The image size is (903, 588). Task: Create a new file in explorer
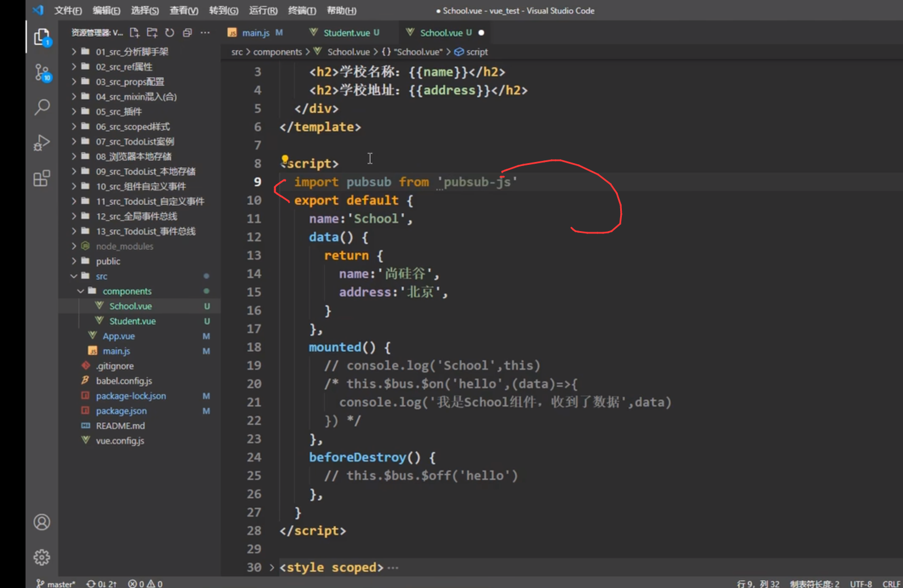pyautogui.click(x=134, y=33)
